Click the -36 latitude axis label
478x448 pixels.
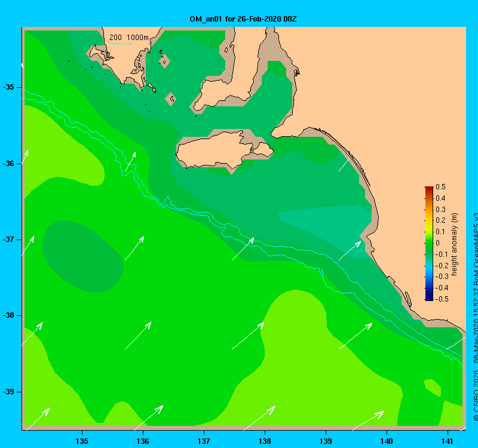8,164
